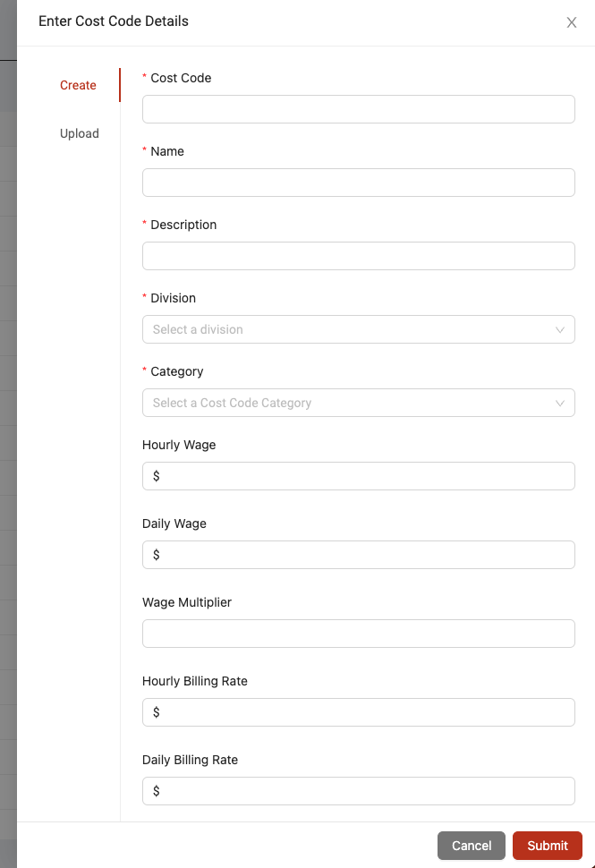Click the dimmed backdrop beside the dialog
This screenshot has height=868, width=595.
[x=8, y=443]
